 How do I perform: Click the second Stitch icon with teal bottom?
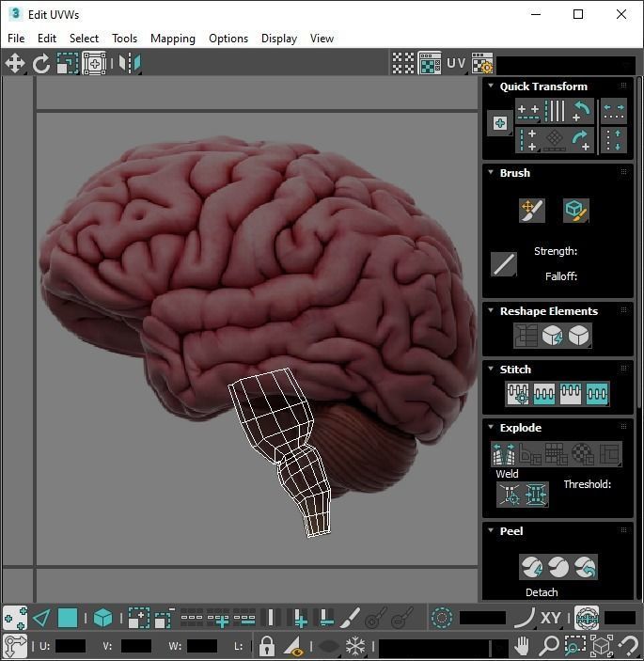[544, 394]
